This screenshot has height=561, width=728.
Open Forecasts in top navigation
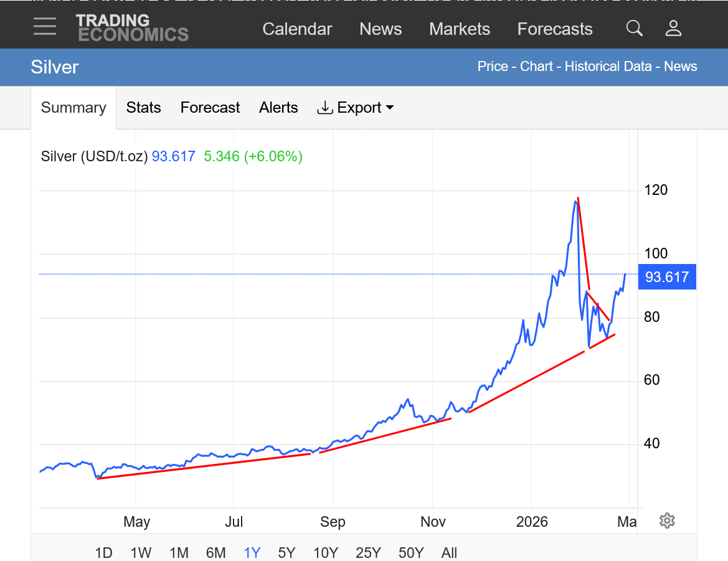(x=555, y=29)
